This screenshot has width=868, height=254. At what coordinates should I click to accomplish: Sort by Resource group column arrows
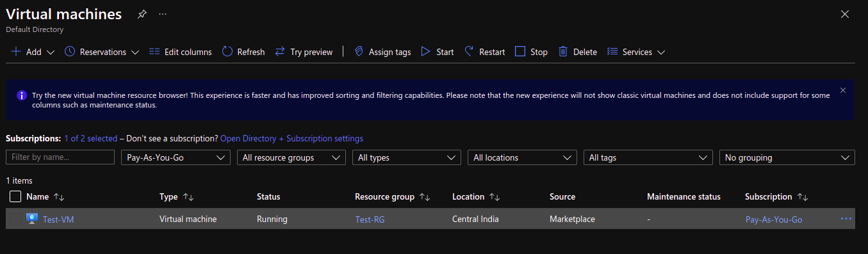click(x=425, y=197)
